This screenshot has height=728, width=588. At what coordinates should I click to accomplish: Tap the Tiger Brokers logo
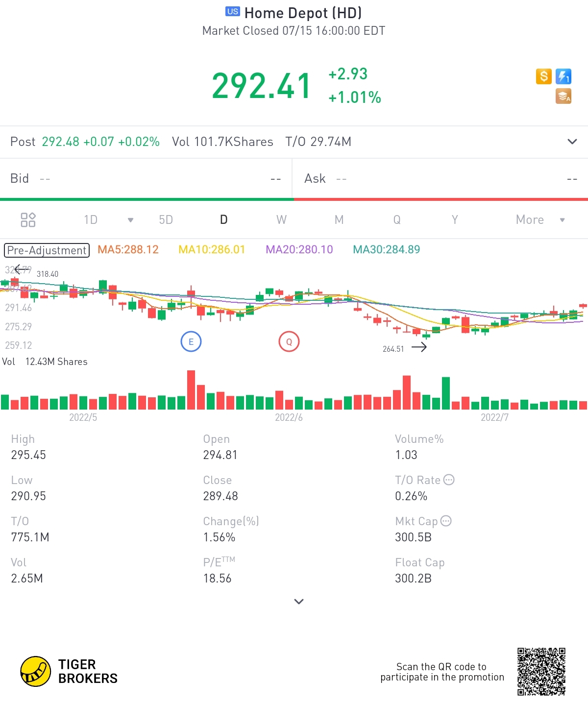pyautogui.click(x=69, y=672)
